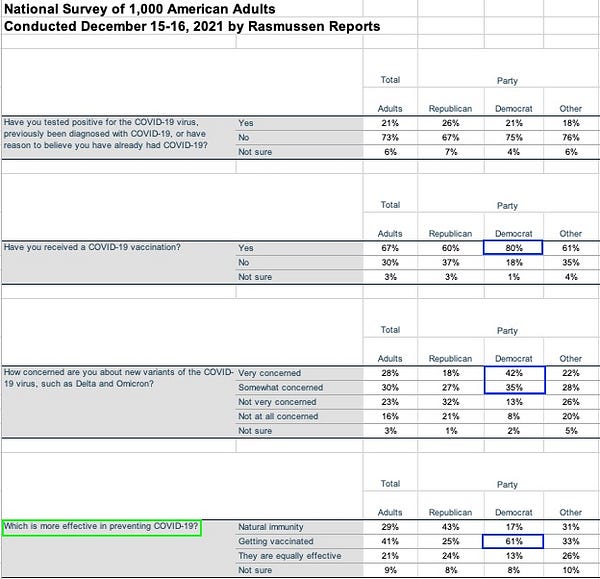Select the 18% Democrat not vaccinated cell
600x579 pixels.
click(514, 263)
